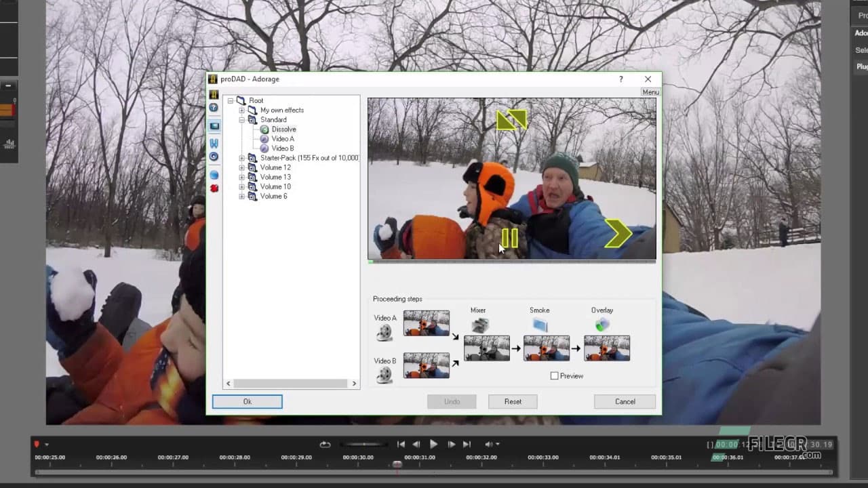Enable the Preview checkbox

(555, 375)
